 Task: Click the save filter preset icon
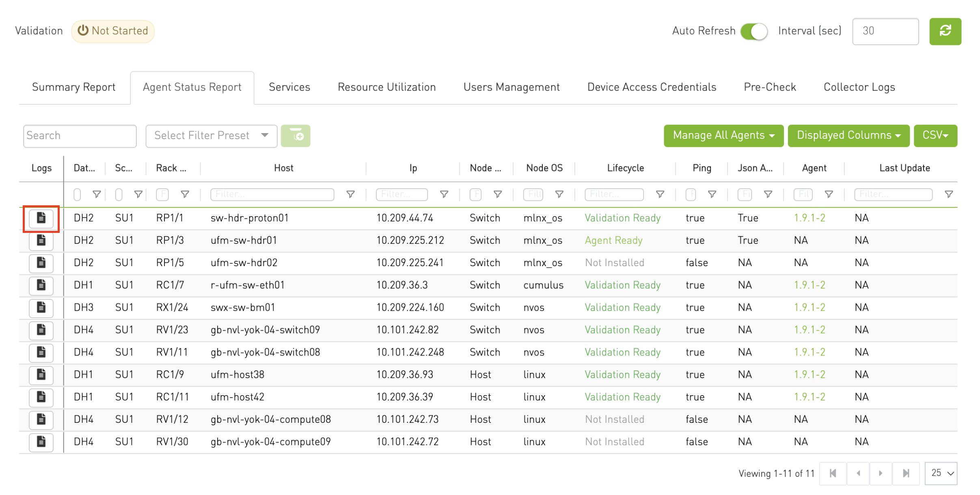296,136
